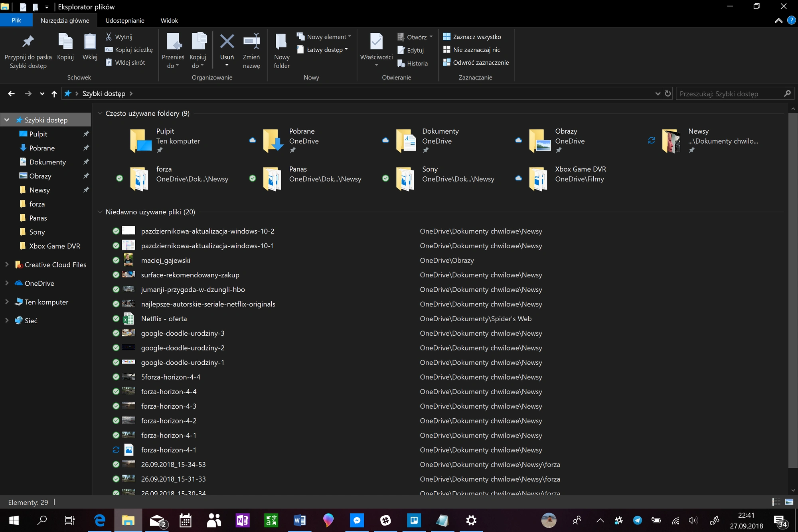The height and width of the screenshot is (532, 798).
Task: Collapse Często używane foldery section
Action: pos(100,113)
